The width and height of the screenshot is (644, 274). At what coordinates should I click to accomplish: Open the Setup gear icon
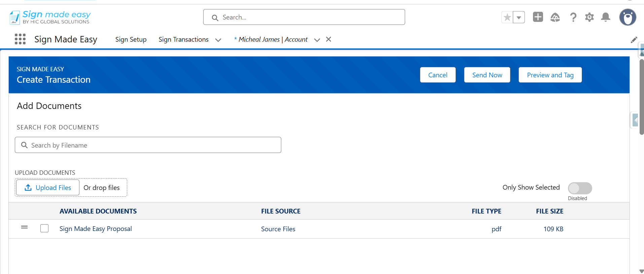(x=589, y=17)
